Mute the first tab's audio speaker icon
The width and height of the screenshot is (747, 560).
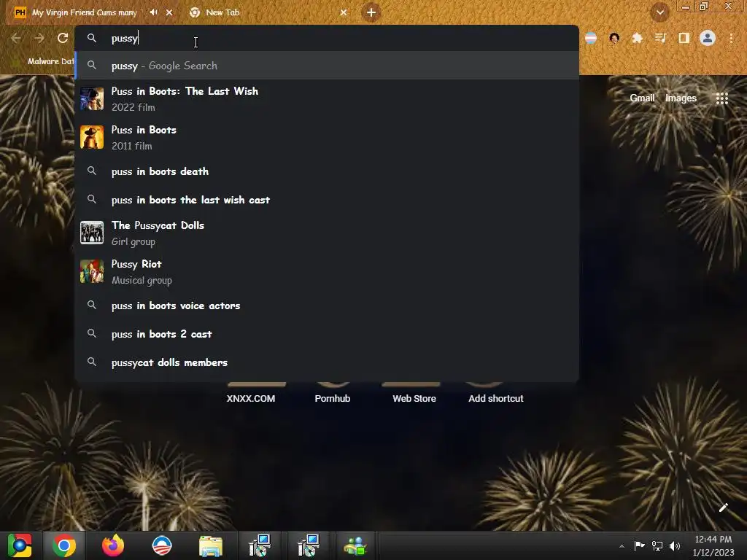click(153, 12)
